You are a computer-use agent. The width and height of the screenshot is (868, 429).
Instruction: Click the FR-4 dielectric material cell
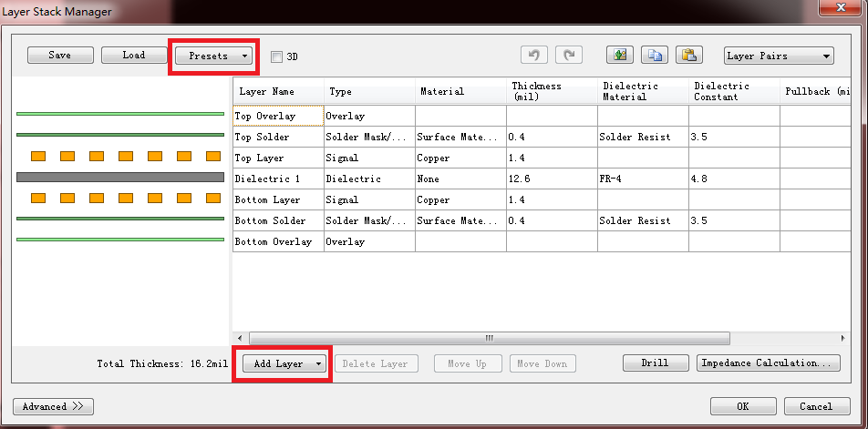tap(644, 179)
